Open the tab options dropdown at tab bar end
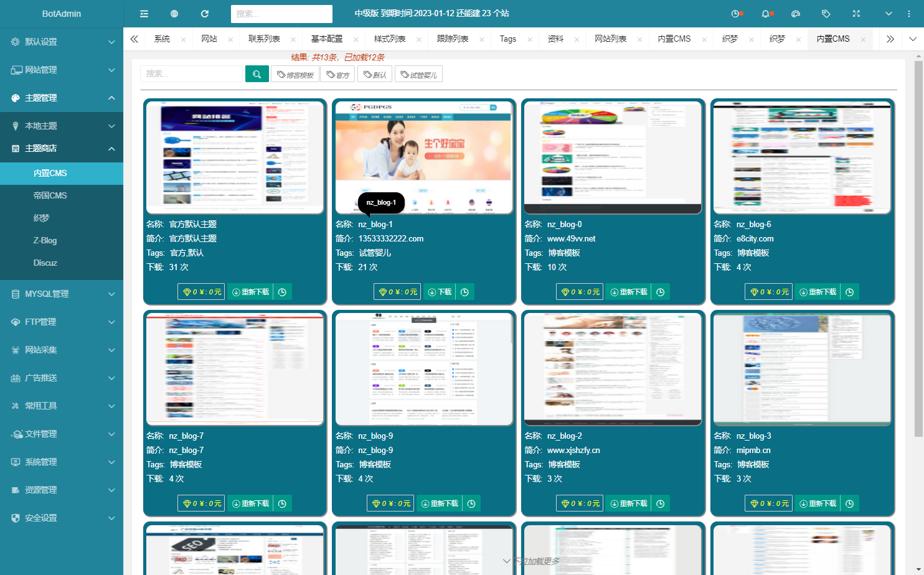 (913, 39)
